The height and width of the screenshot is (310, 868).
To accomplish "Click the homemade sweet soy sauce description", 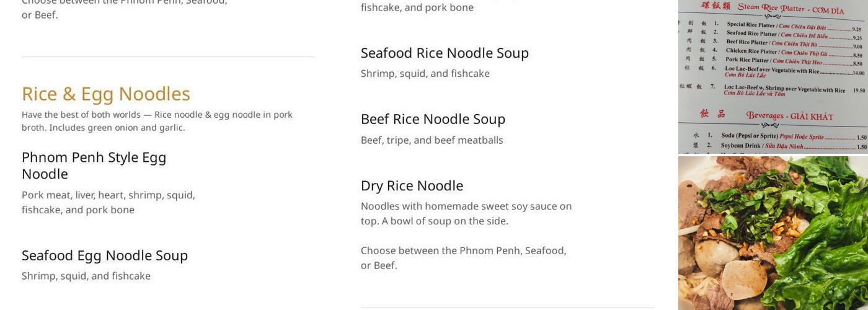I will pyautogui.click(x=466, y=213).
